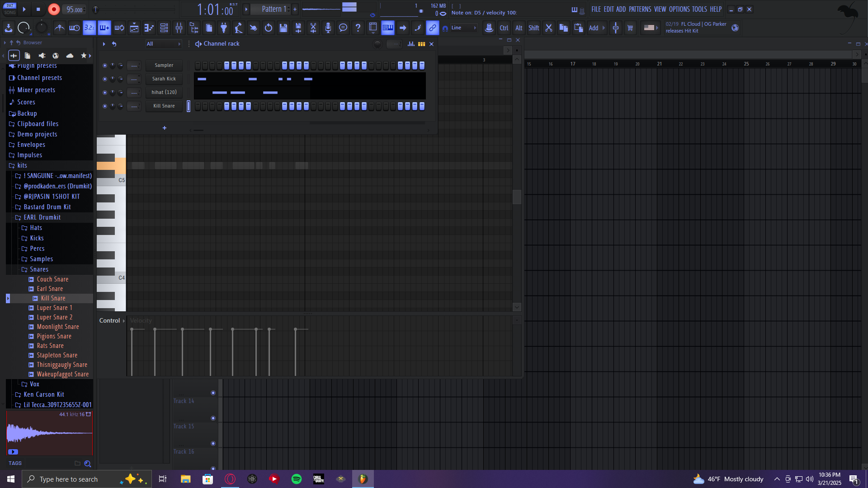Open the Line snap dropdown
This screenshot has width=868, height=488.
(x=464, y=28)
